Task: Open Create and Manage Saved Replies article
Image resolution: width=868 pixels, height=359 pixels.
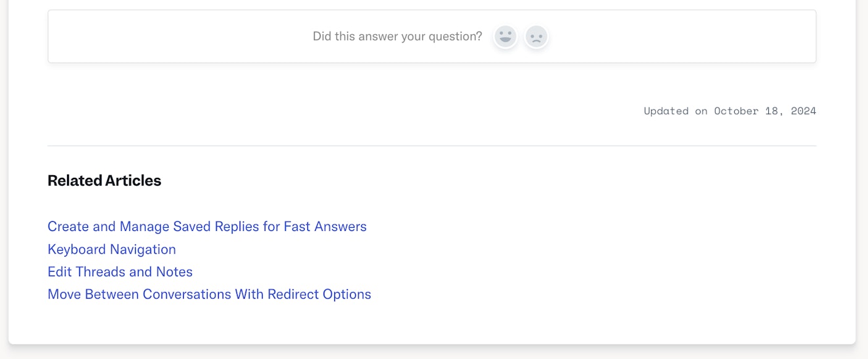Action: coord(207,226)
